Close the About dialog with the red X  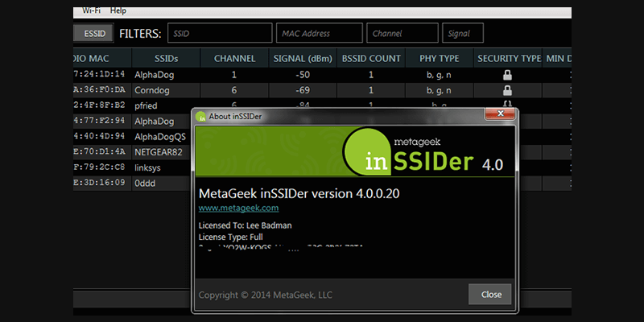(501, 115)
